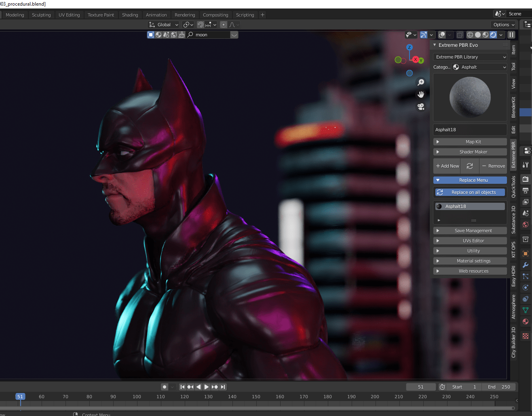Click the Z axis on navigation gizmo

click(410, 47)
